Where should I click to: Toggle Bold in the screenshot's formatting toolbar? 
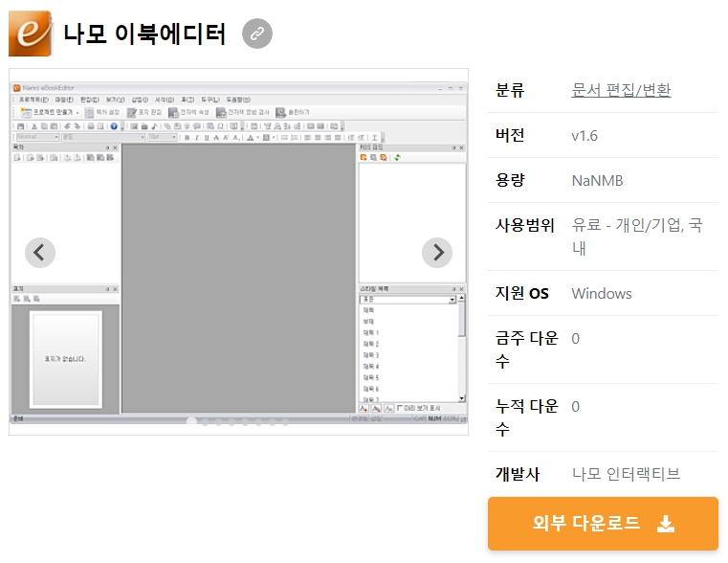coord(188,138)
